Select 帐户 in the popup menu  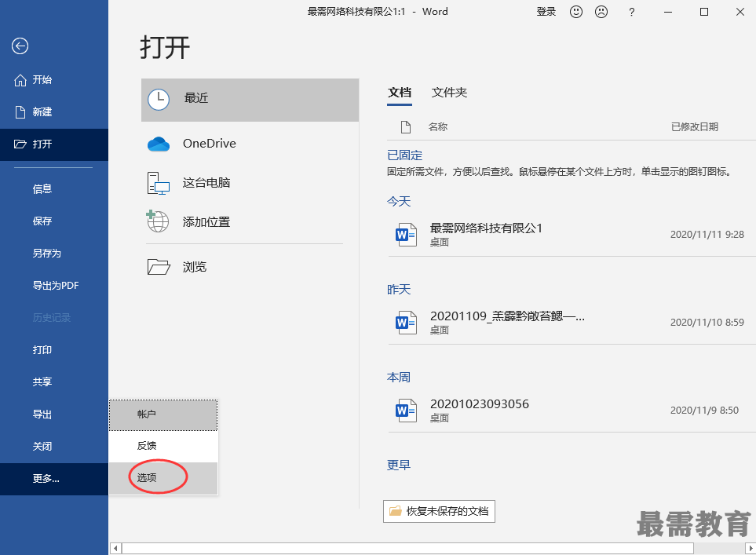163,414
